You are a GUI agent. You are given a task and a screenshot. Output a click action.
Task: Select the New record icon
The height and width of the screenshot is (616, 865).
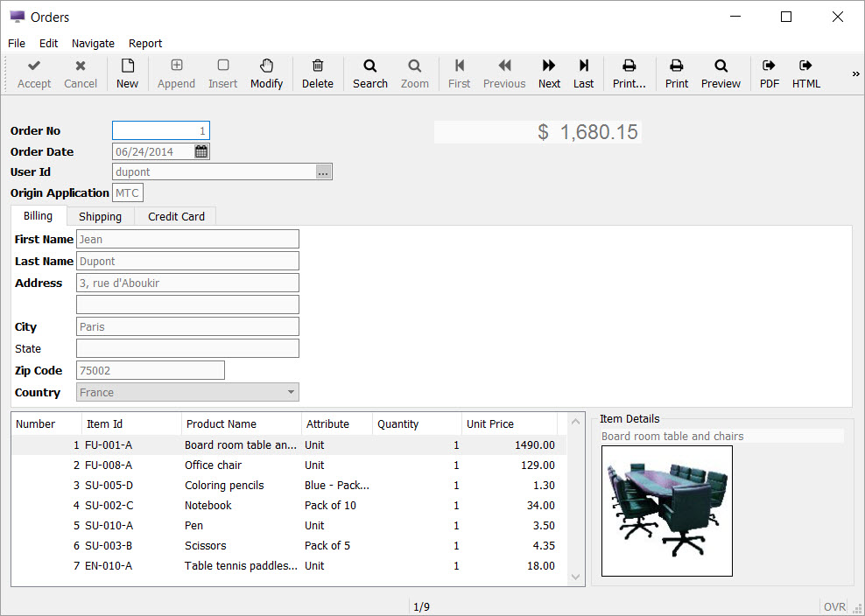(x=127, y=73)
